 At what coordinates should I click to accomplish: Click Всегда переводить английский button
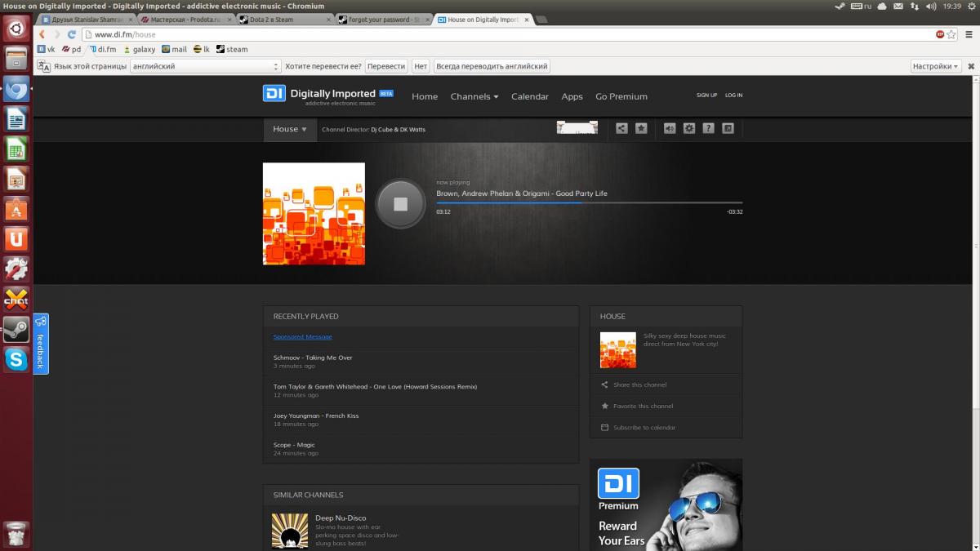[491, 66]
